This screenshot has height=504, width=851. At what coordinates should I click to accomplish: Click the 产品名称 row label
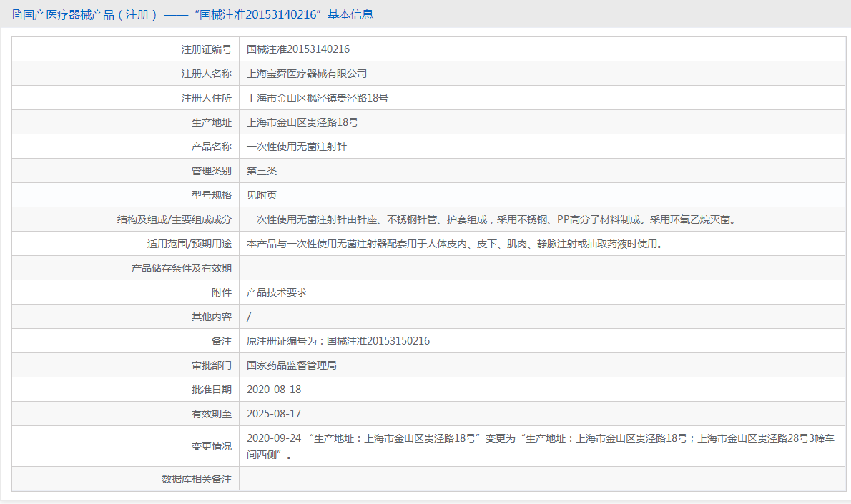(211, 147)
